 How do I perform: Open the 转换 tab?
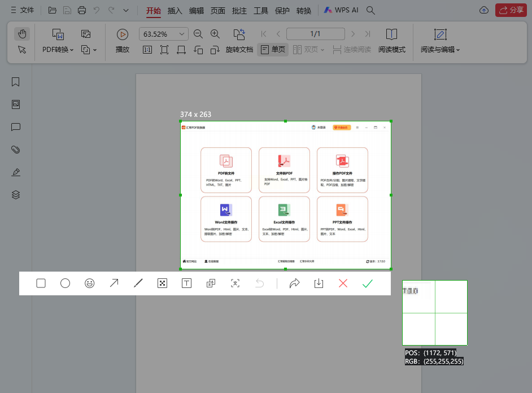pyautogui.click(x=304, y=11)
